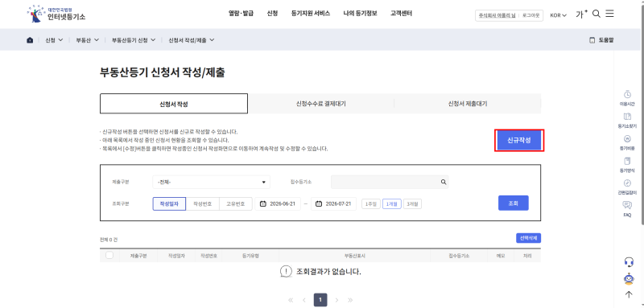Expand the 부동산등기 신청 breadcrumb dropdown

[134, 40]
